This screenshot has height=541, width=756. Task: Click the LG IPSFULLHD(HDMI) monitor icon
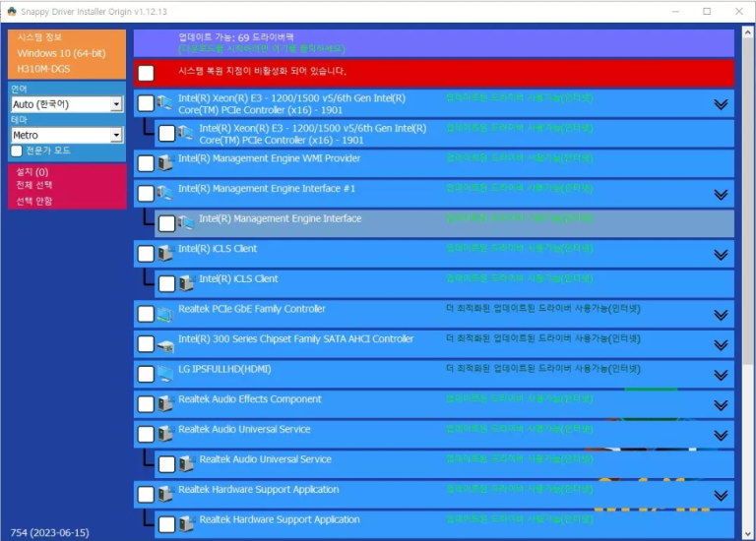coord(165,374)
